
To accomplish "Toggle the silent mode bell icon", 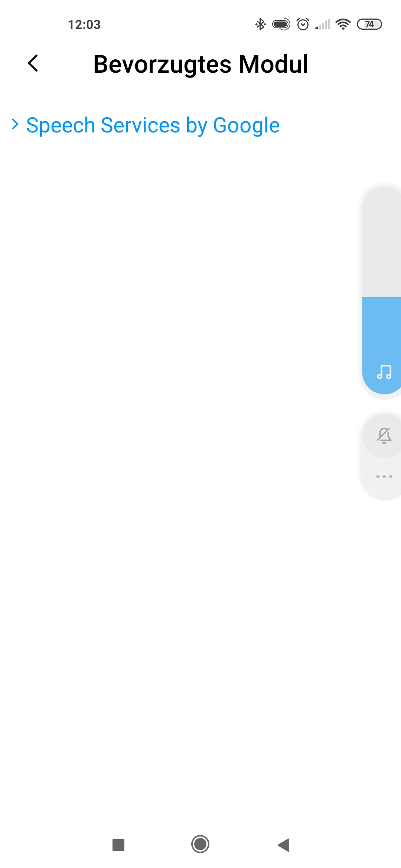I will pyautogui.click(x=384, y=435).
